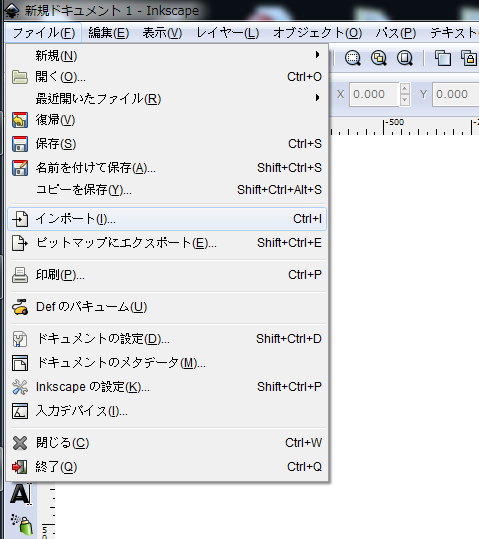This screenshot has height=539, width=479.
Task: Select the Text tool (A) in toolbox
Action: point(21,494)
